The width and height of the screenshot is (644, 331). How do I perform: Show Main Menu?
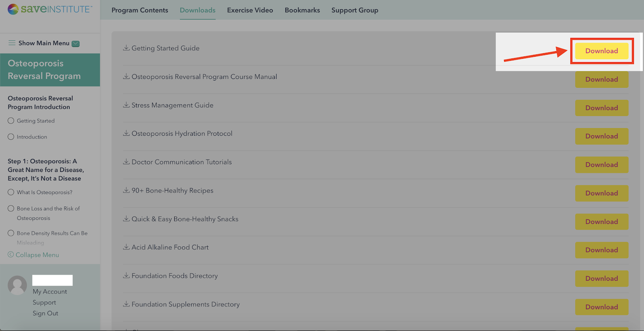pos(44,43)
